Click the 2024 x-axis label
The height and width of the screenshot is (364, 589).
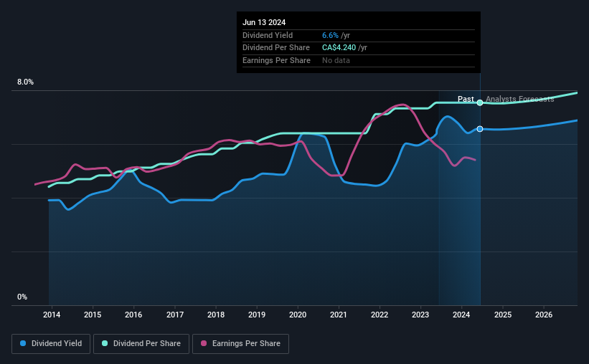(461, 315)
